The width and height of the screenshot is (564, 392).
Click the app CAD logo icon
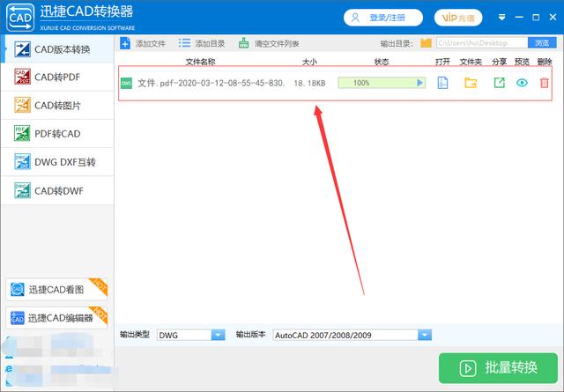tap(20, 18)
